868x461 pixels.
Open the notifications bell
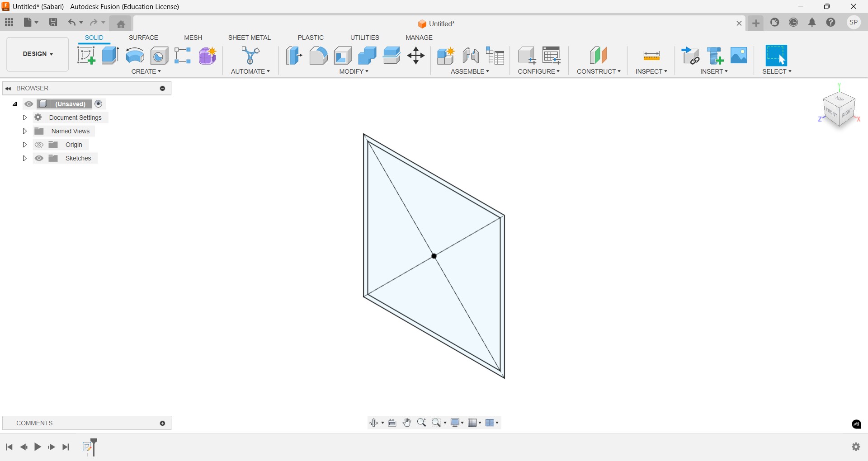[812, 23]
